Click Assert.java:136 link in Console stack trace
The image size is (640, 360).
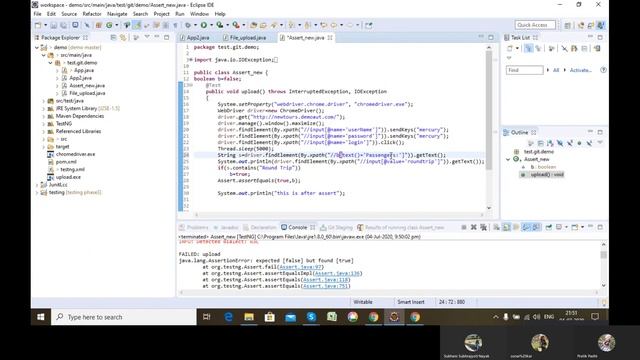(x=338, y=273)
